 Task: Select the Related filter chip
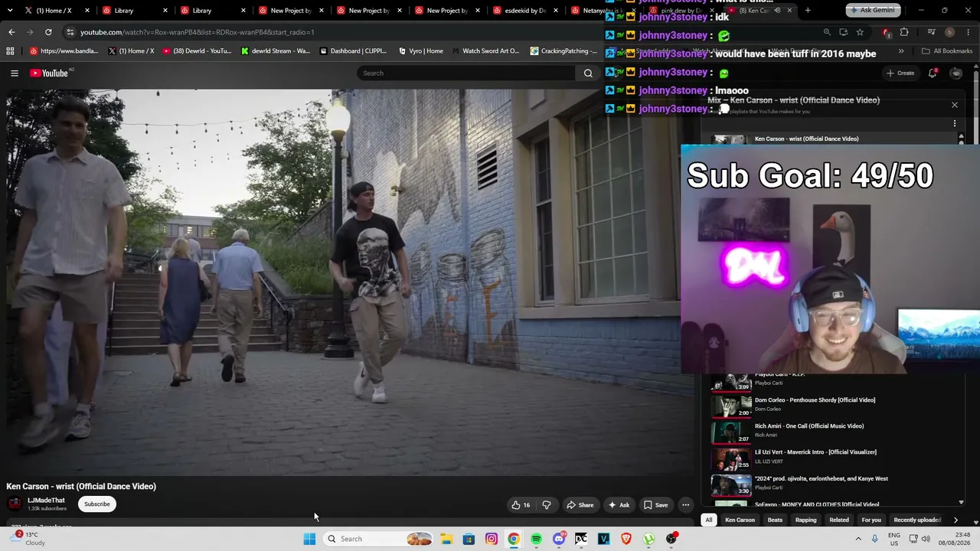pyautogui.click(x=839, y=520)
